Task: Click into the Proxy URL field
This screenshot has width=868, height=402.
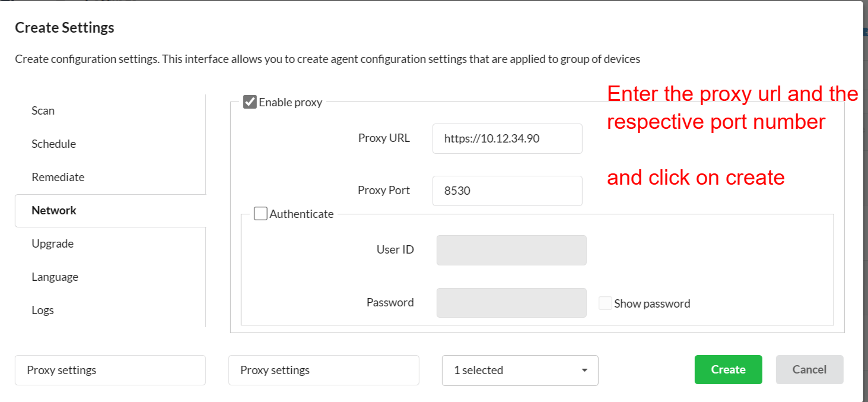Action: pyautogui.click(x=507, y=139)
